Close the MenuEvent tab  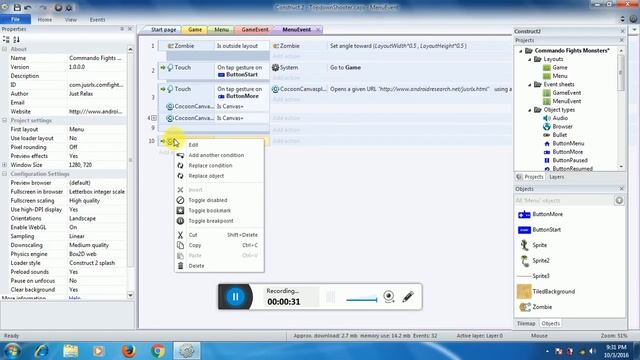[318, 30]
